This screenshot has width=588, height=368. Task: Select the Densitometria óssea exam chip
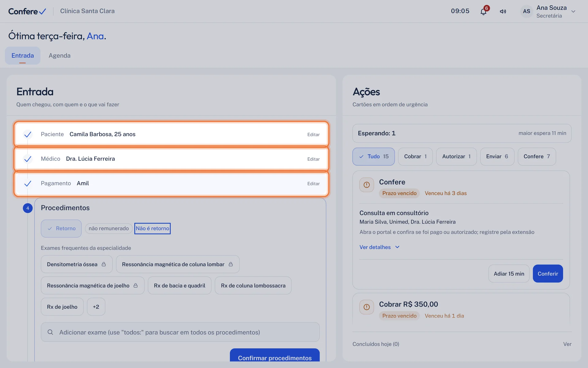(77, 264)
